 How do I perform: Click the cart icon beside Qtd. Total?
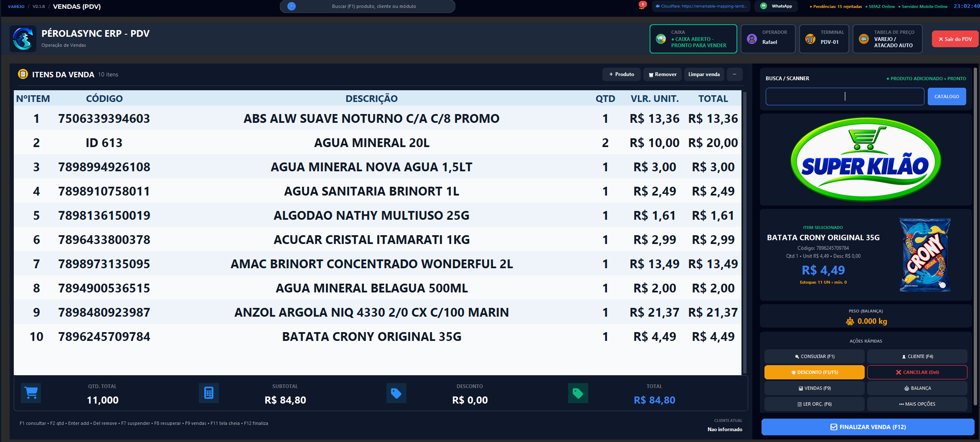tap(31, 393)
